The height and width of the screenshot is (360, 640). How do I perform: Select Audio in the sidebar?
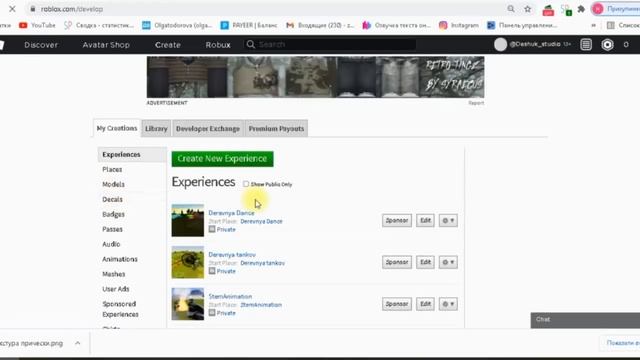(x=111, y=244)
